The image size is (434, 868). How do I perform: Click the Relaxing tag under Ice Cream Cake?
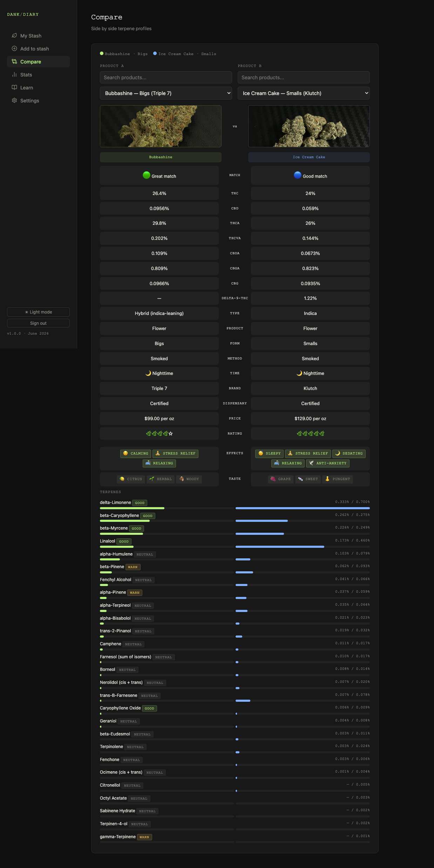click(288, 463)
